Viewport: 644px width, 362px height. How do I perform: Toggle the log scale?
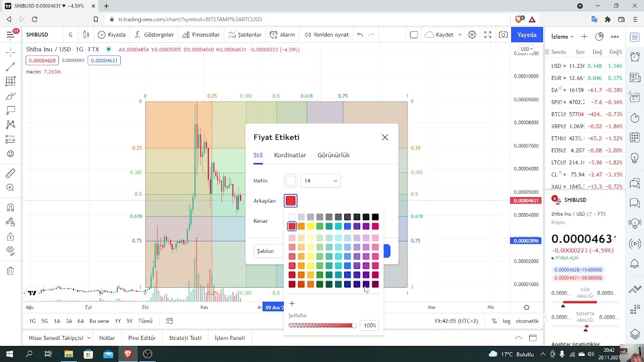click(506, 321)
